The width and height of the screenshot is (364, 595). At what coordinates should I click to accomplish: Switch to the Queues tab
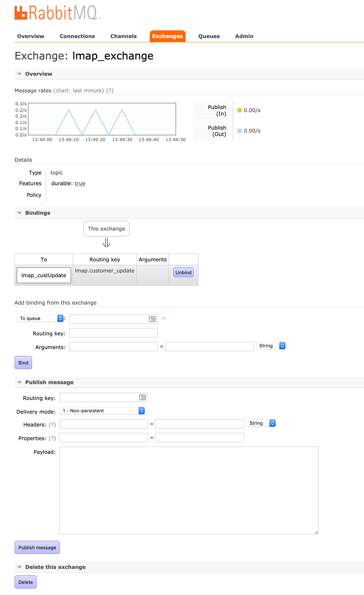click(209, 36)
